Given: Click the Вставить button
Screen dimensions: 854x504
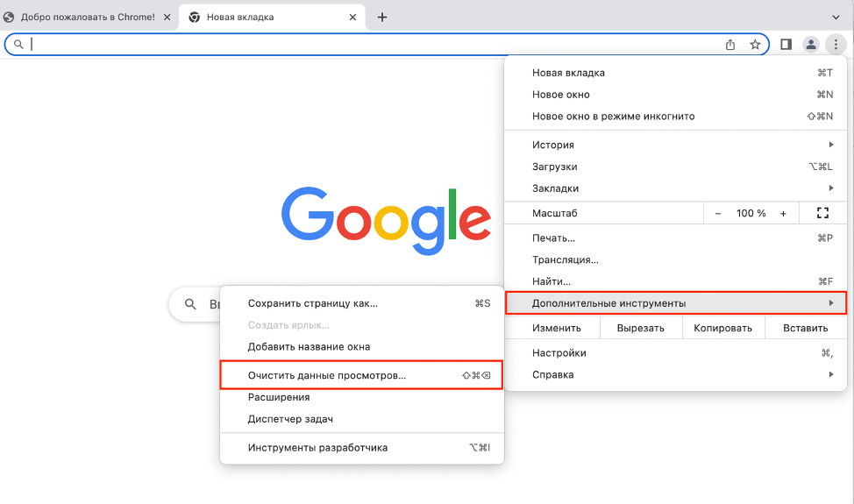Looking at the screenshot, I should pos(805,329).
